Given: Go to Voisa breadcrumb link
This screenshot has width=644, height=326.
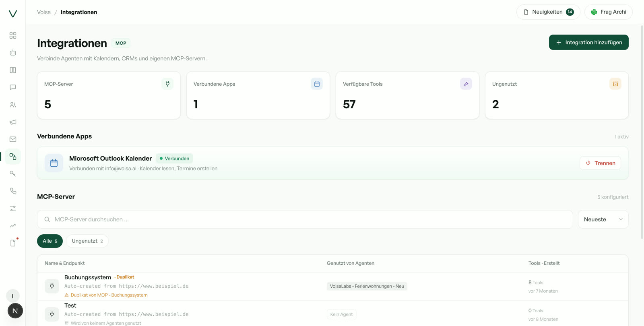Looking at the screenshot, I should pos(44,12).
